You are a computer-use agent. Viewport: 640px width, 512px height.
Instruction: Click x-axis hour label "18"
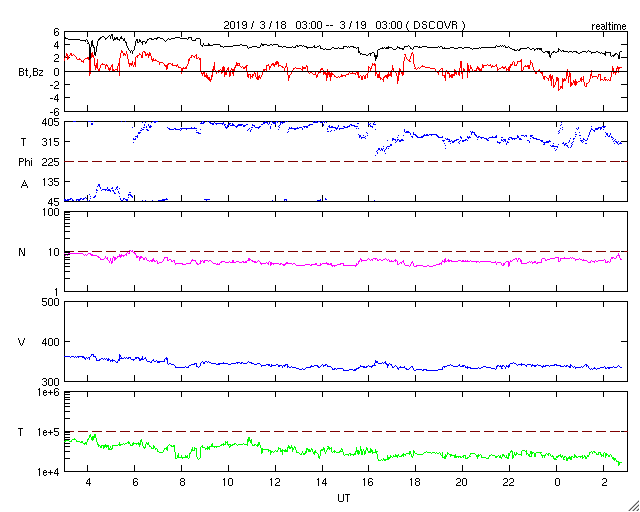coord(416,481)
